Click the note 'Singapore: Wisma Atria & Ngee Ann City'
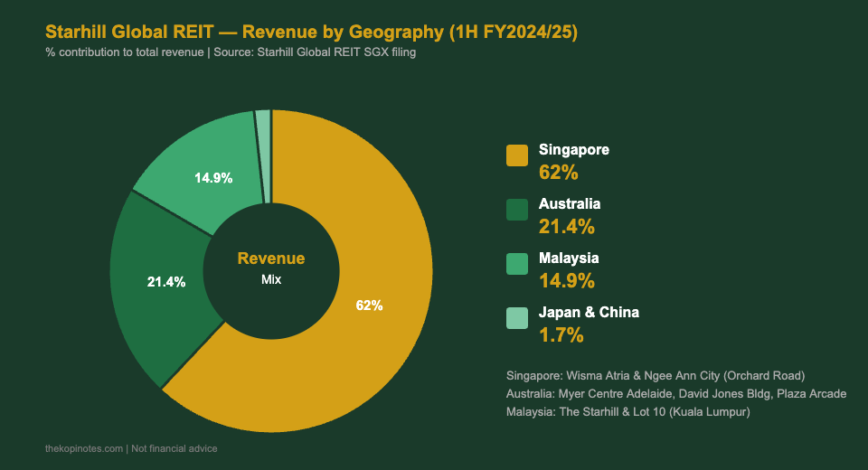The height and width of the screenshot is (470, 868). [656, 376]
